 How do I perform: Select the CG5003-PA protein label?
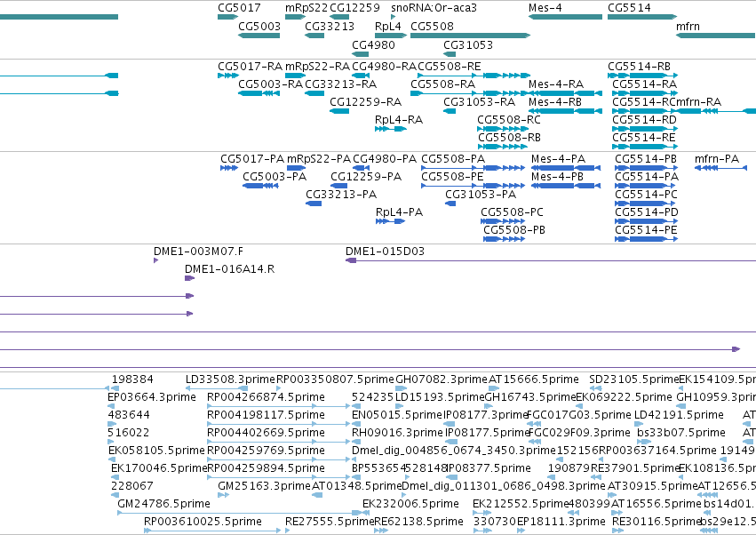(275, 177)
